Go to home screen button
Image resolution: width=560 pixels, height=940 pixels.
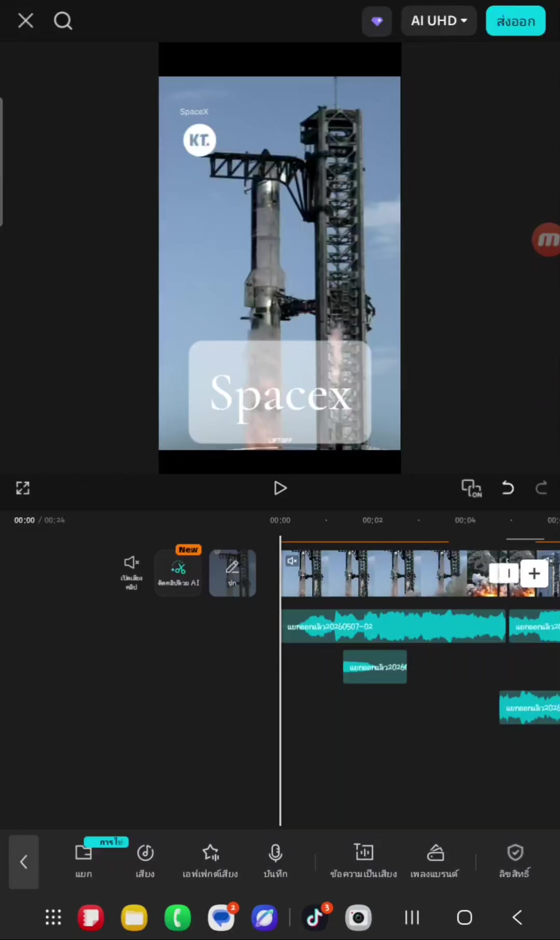[465, 917]
